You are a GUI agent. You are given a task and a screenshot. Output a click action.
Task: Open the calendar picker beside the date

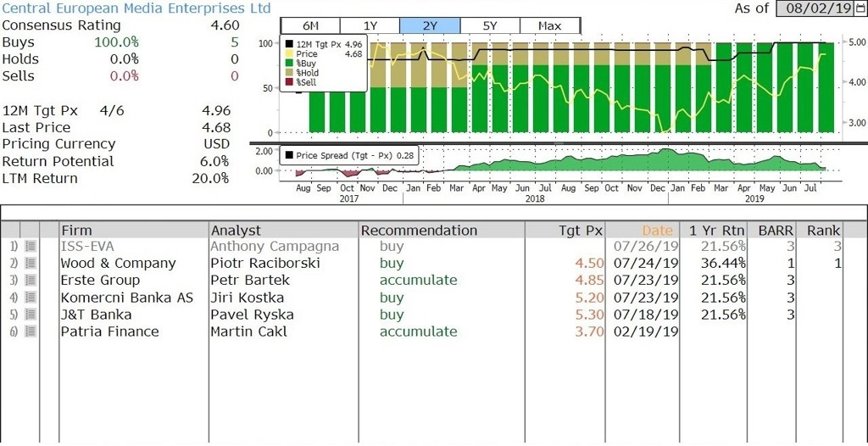[x=861, y=8]
